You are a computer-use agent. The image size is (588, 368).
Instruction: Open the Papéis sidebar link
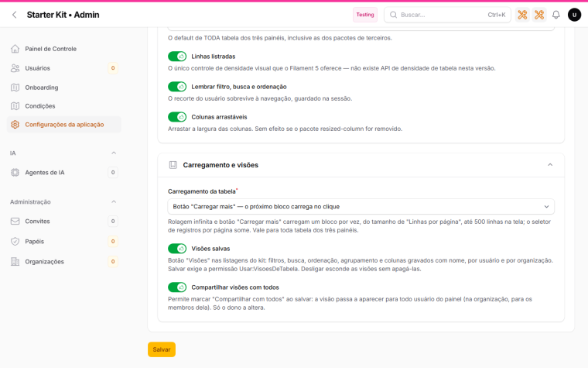pyautogui.click(x=63, y=242)
